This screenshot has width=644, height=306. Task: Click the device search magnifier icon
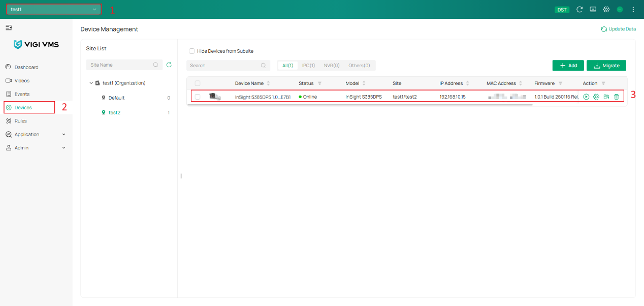pos(263,66)
